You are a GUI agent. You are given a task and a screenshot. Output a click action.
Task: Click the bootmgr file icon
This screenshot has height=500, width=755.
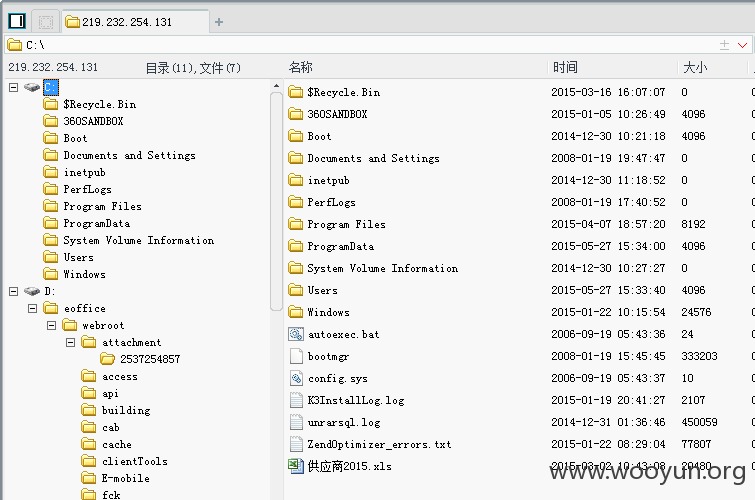point(296,356)
